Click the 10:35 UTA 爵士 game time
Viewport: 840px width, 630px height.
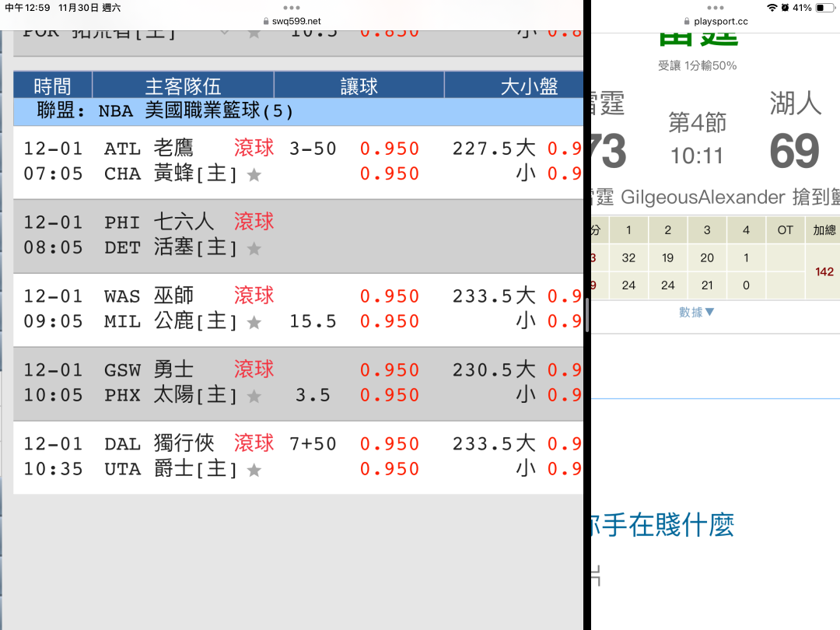pyautogui.click(x=53, y=469)
